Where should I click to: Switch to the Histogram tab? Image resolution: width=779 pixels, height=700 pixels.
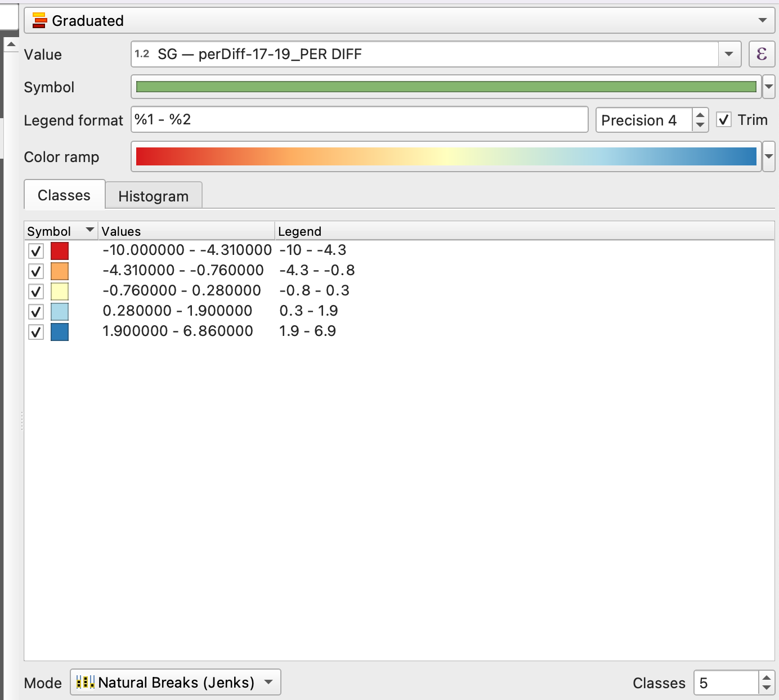153,196
